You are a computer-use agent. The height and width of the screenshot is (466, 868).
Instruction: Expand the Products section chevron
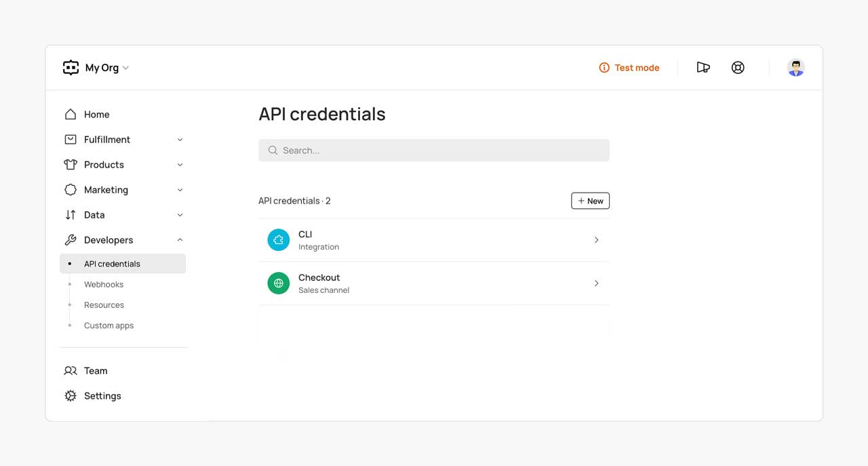pyautogui.click(x=180, y=165)
